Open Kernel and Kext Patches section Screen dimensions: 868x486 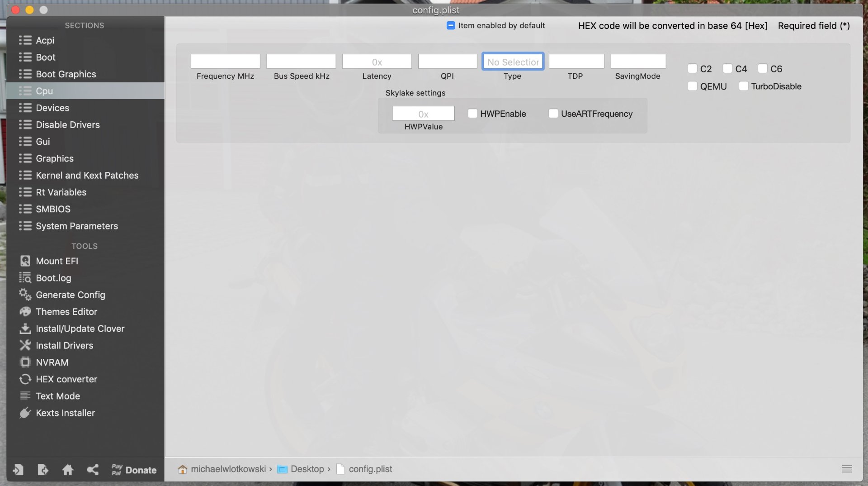[x=85, y=176]
